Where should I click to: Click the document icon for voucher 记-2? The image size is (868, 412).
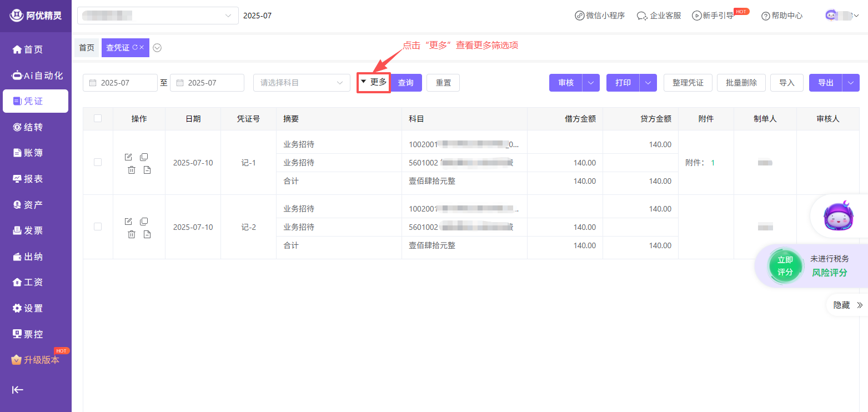point(147,234)
